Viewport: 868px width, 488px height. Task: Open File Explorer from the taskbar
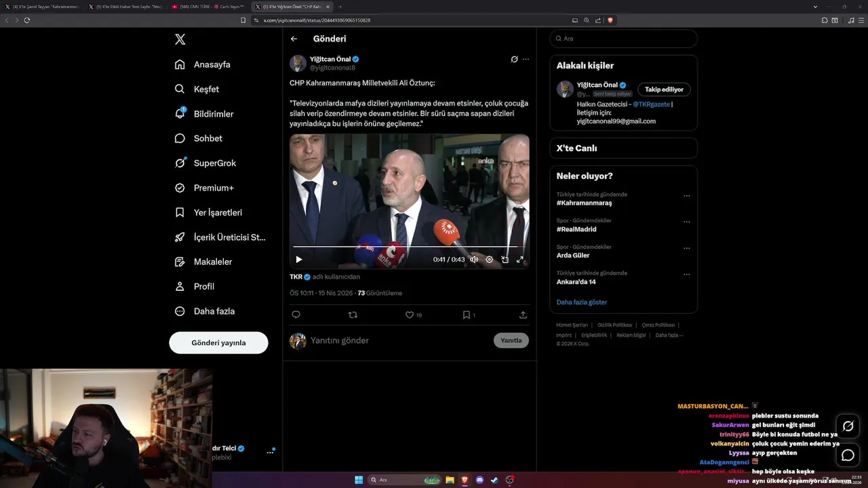450,480
